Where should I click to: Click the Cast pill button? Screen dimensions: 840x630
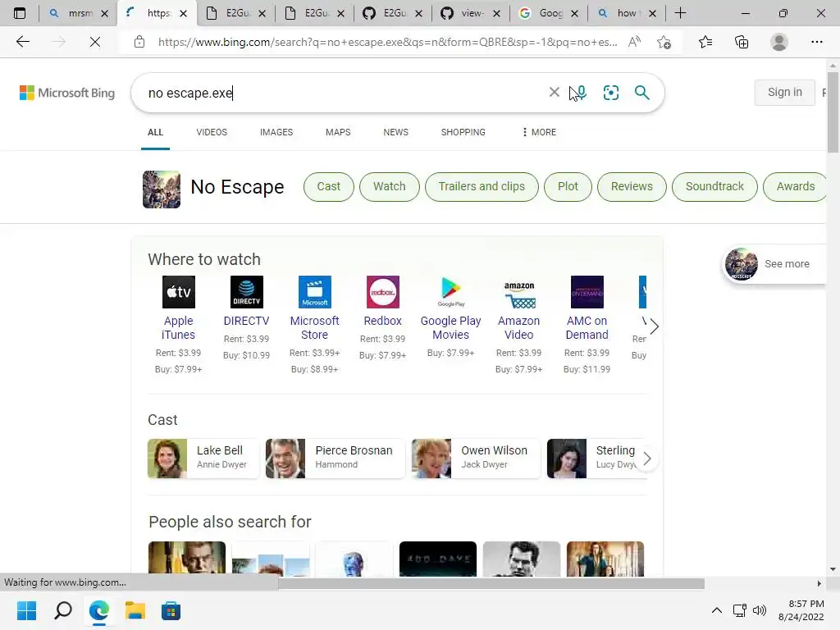click(x=328, y=186)
